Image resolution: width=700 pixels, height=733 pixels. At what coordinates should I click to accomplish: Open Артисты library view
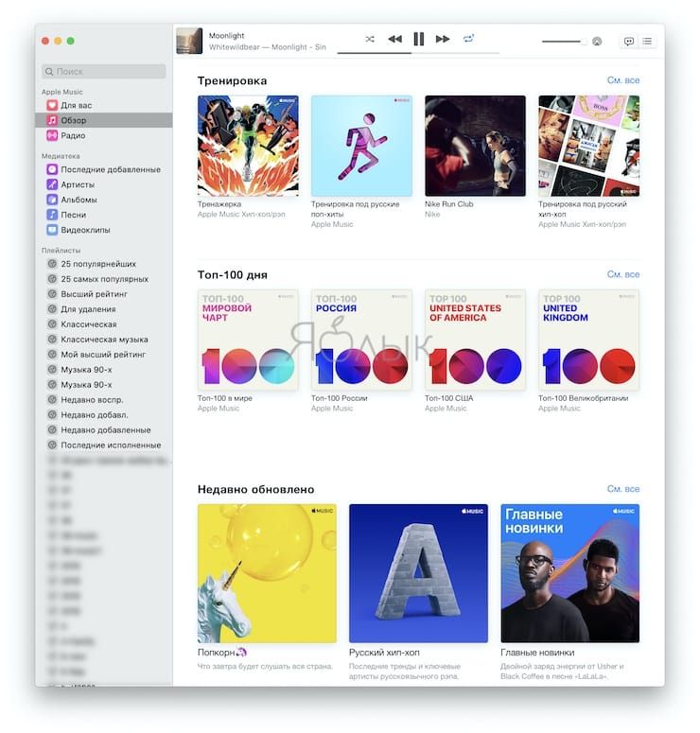[x=104, y=184]
